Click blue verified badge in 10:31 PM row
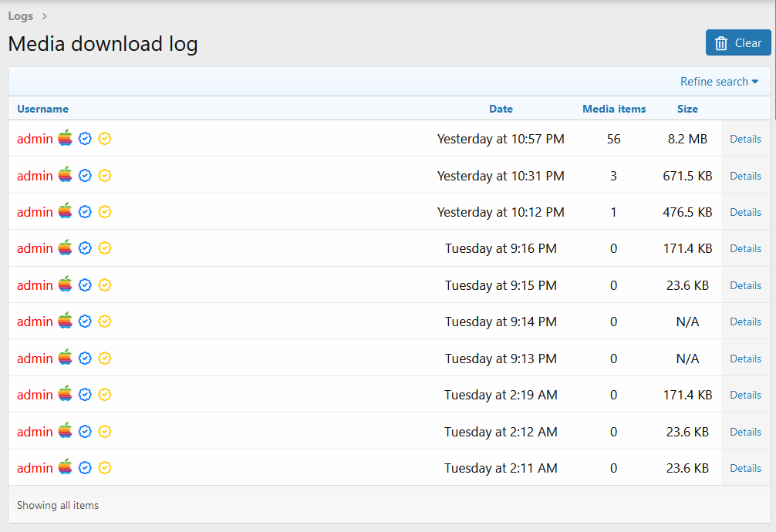The height and width of the screenshot is (532, 776). [x=86, y=176]
